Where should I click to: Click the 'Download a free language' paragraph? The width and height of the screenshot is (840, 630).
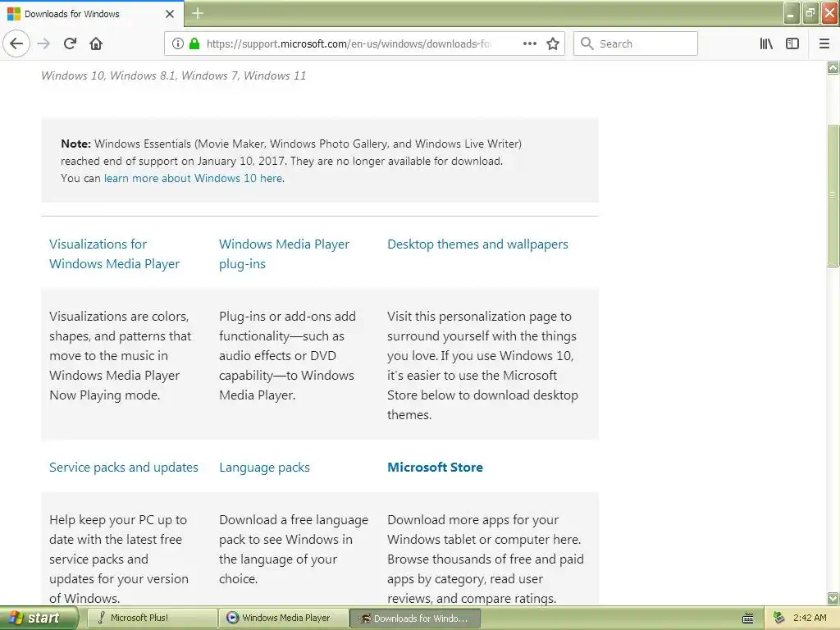294,549
